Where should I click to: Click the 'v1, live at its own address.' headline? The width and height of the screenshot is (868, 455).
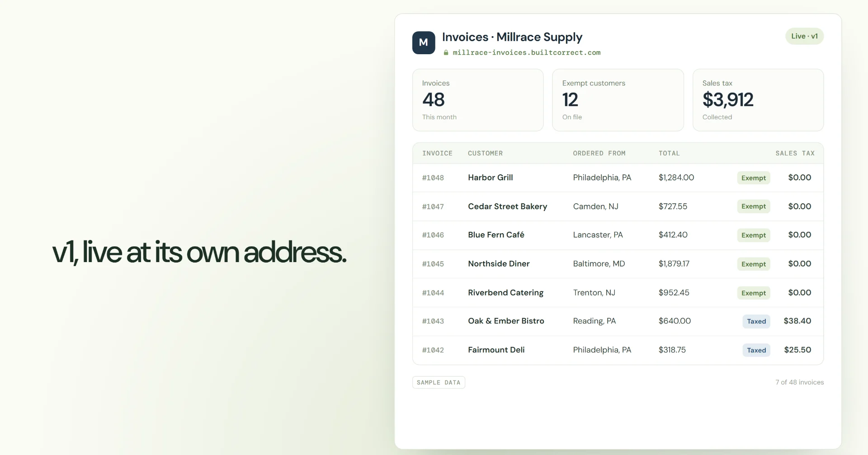coord(199,252)
